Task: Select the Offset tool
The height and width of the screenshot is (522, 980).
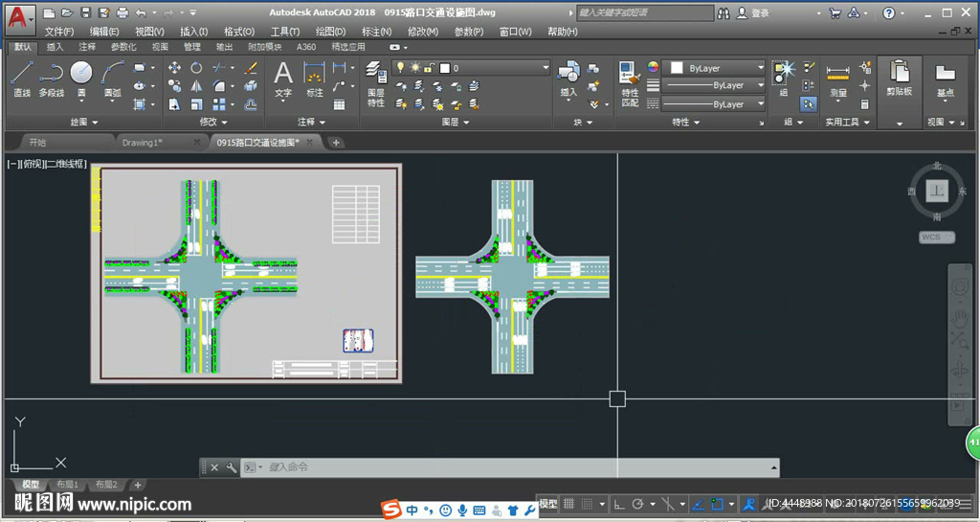Action: tap(251, 104)
